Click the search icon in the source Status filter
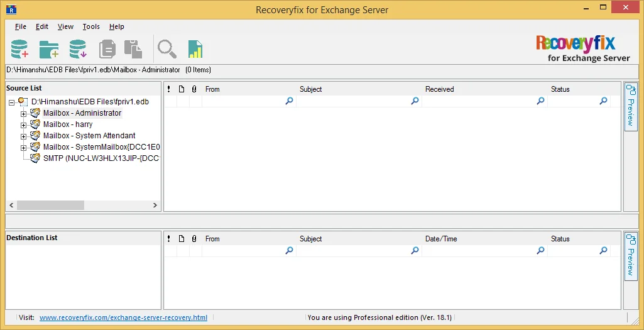 (603, 101)
